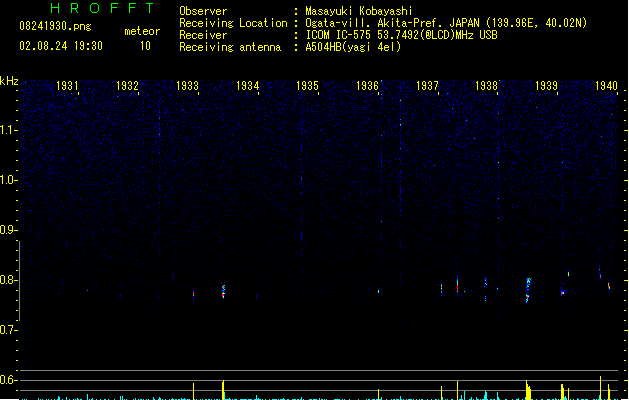Click the date stamp 02.08.24 19:30
The height and width of the screenshot is (400, 629).
[61, 46]
